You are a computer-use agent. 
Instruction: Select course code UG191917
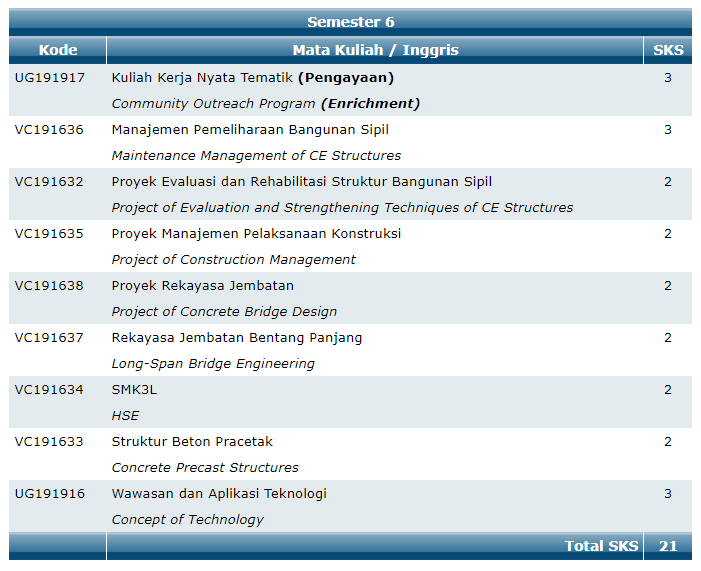[50, 78]
